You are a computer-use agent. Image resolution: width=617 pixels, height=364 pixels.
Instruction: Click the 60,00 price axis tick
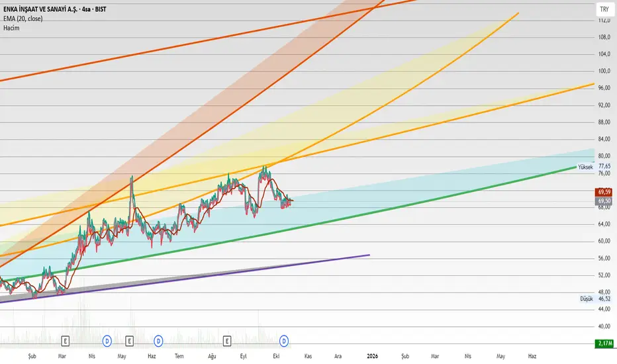[x=604, y=241]
